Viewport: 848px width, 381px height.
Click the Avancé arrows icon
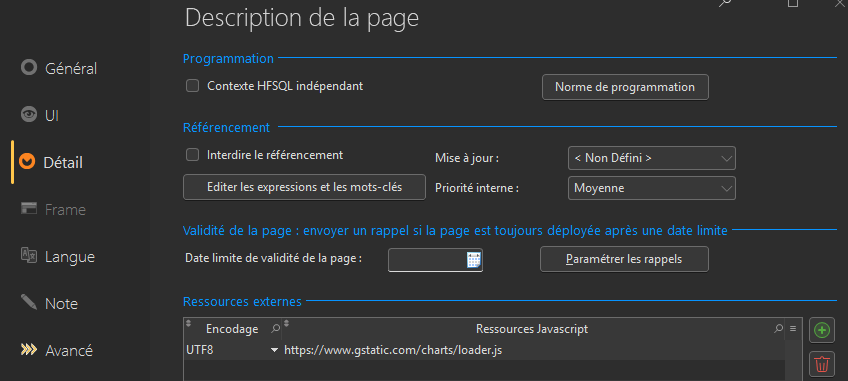click(x=29, y=350)
